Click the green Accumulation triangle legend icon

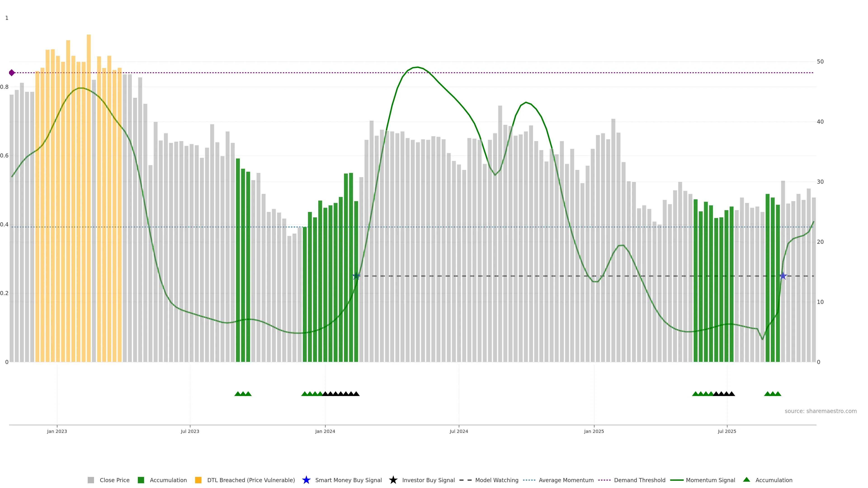pos(746,480)
